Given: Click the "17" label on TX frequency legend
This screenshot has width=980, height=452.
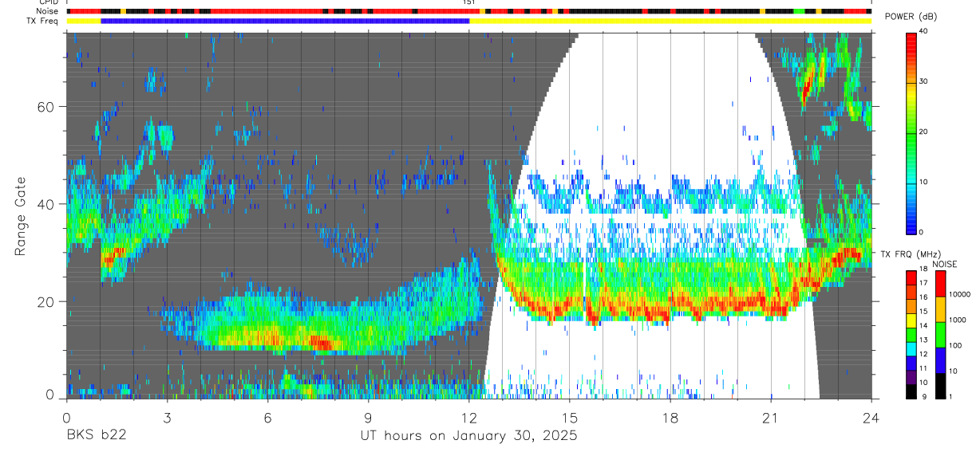Looking at the screenshot, I should [x=923, y=282].
